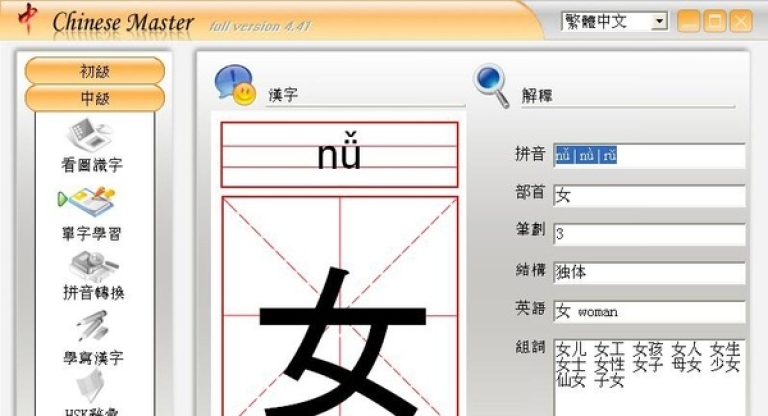Click the Chinese Master logo icon

click(27, 19)
